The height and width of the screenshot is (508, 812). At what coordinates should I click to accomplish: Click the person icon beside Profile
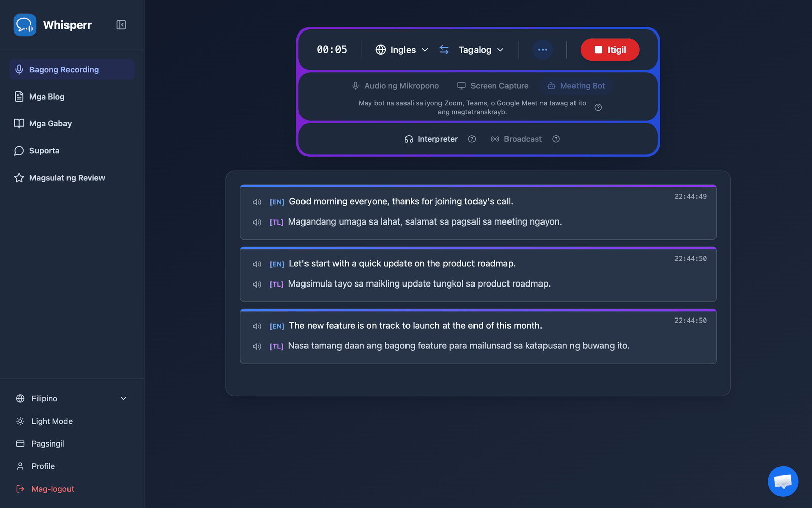point(20,466)
